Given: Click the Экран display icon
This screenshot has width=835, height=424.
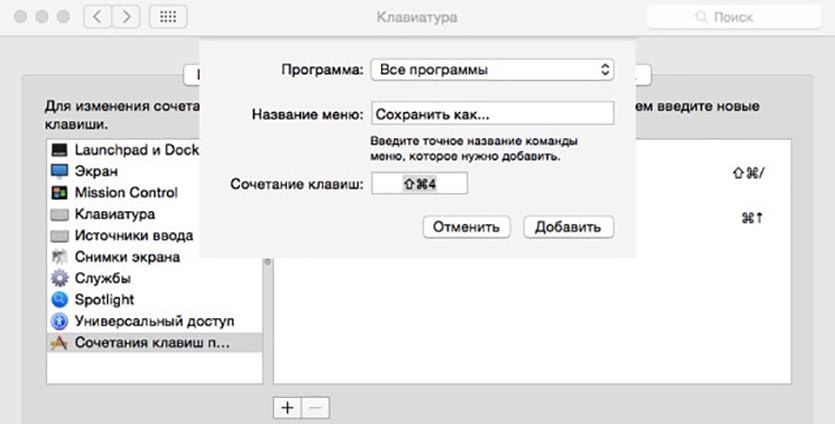Looking at the screenshot, I should [x=59, y=171].
